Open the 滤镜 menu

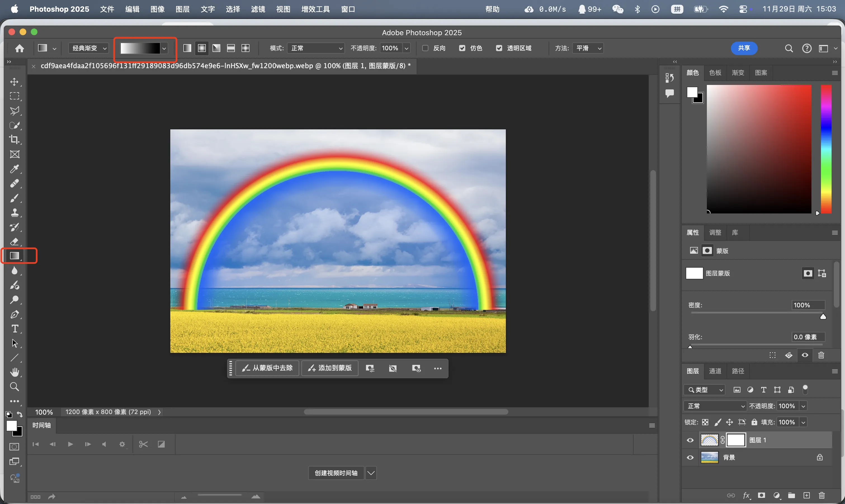258,9
